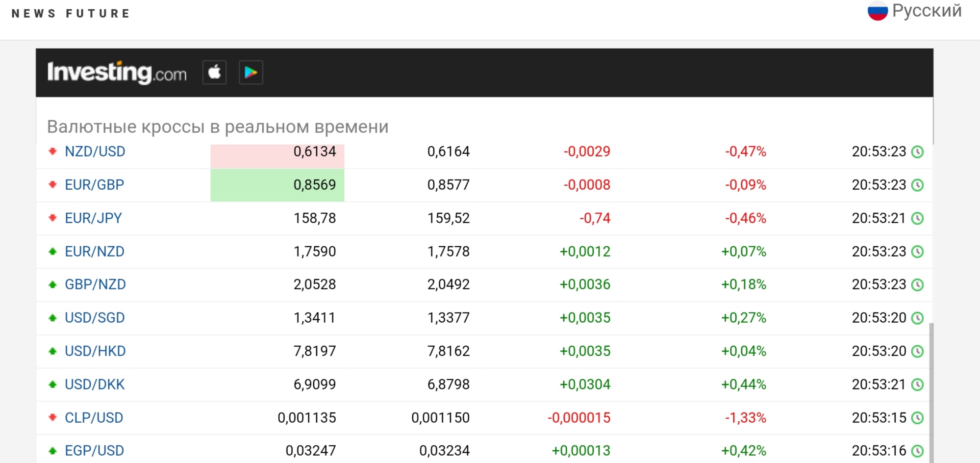The image size is (980, 463).
Task: Click the 7,8197 USD/HKD price value
Action: tap(315, 351)
